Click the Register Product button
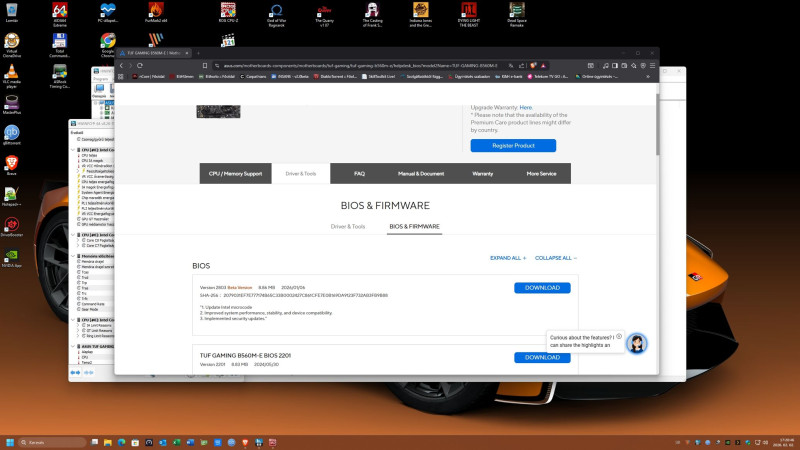Viewport: 800px width, 450px height. (513, 145)
